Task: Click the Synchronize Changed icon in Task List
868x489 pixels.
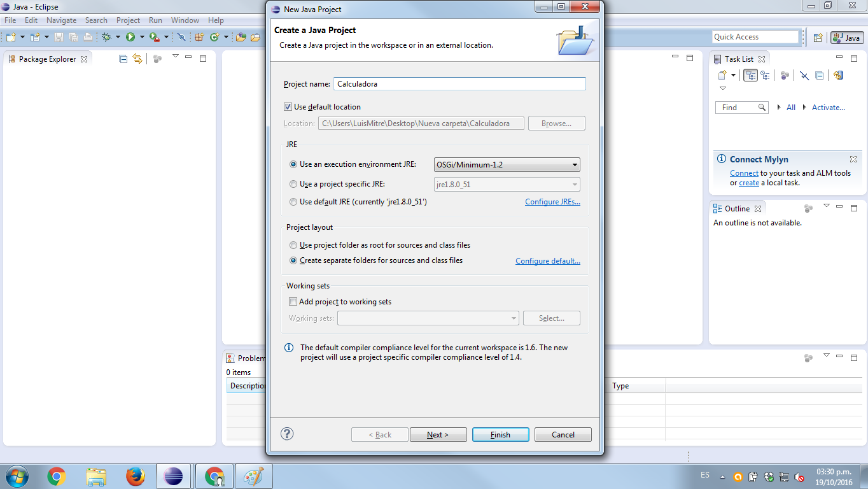Action: 838,75
